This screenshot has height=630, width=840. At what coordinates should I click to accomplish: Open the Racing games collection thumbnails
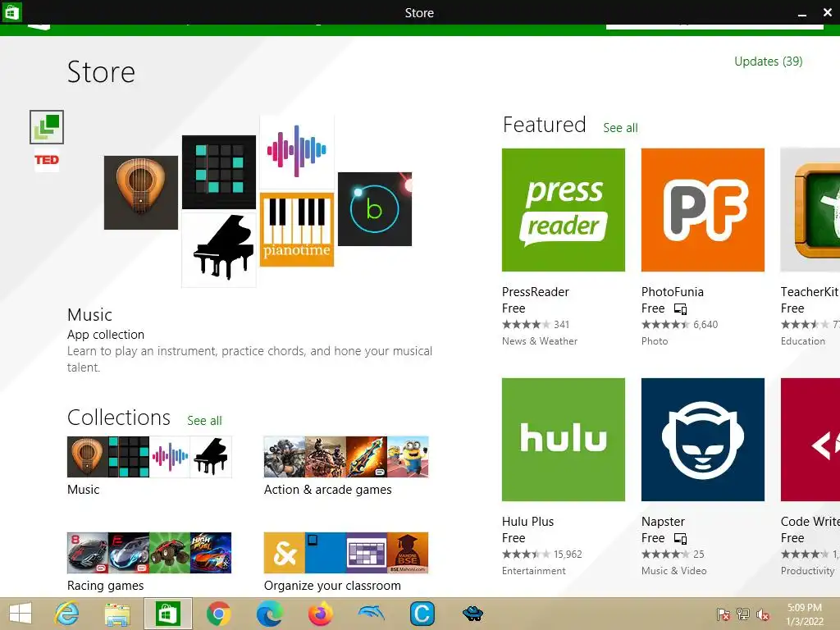(149, 553)
